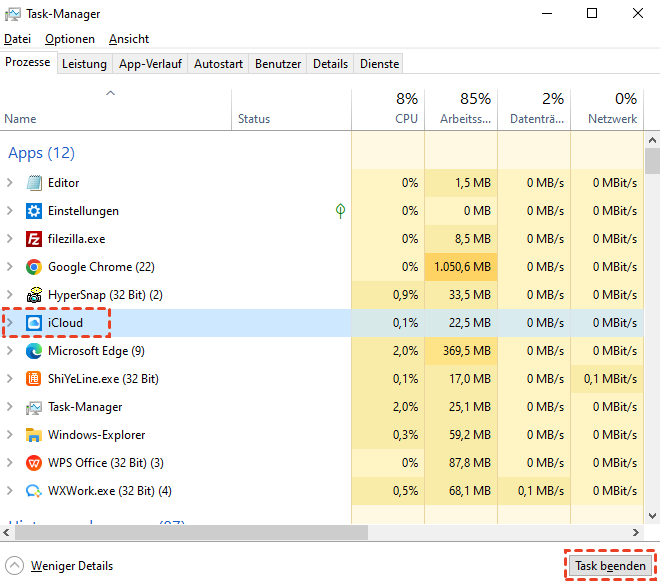This screenshot has height=587, width=660.
Task: Open the Optionen menu
Action: [70, 39]
